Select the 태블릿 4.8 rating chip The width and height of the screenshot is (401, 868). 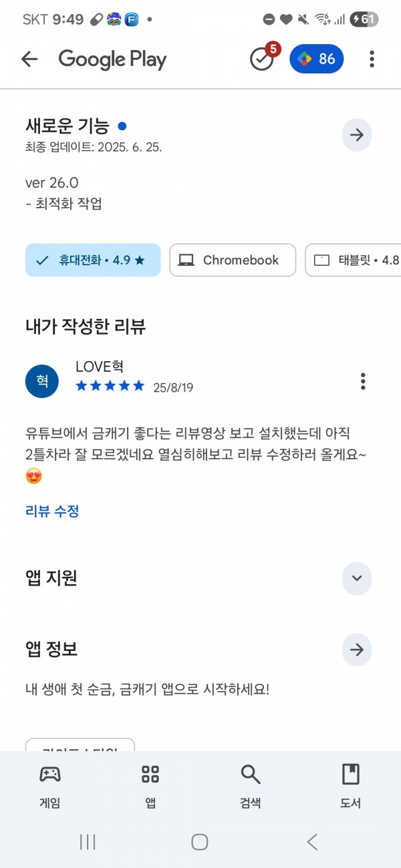click(354, 260)
